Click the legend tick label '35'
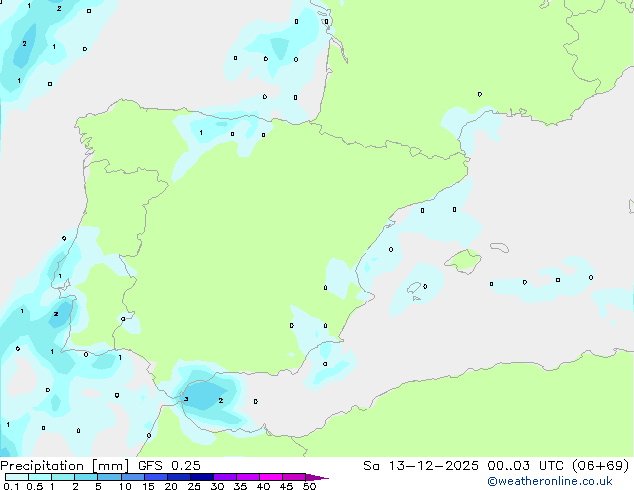The height and width of the screenshot is (490, 634). coord(240,486)
